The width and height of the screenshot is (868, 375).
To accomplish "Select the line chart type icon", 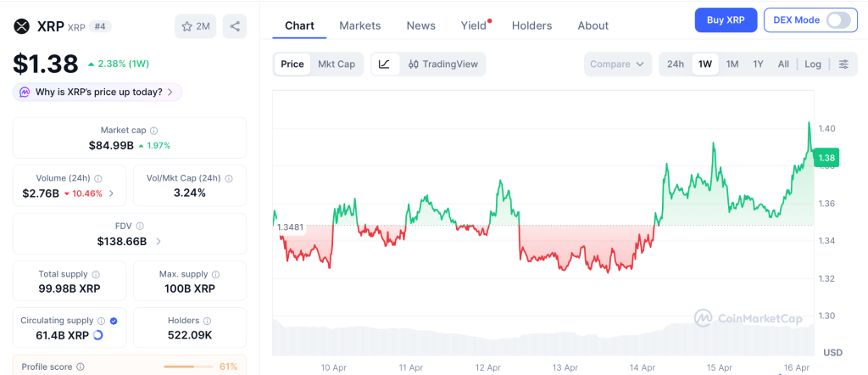I will (384, 64).
